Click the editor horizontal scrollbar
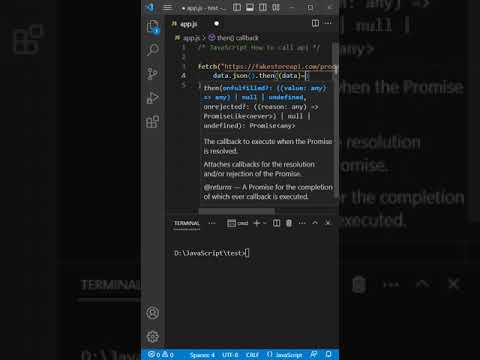The image size is (480, 360). [237, 211]
